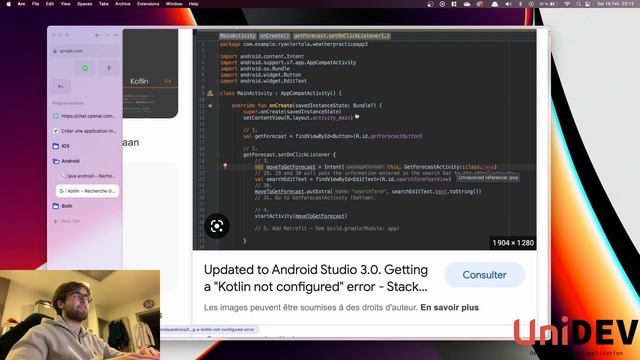Click the Wi-Fi icon in menu bar
Screen dimensions: 640x360
click(567, 4)
